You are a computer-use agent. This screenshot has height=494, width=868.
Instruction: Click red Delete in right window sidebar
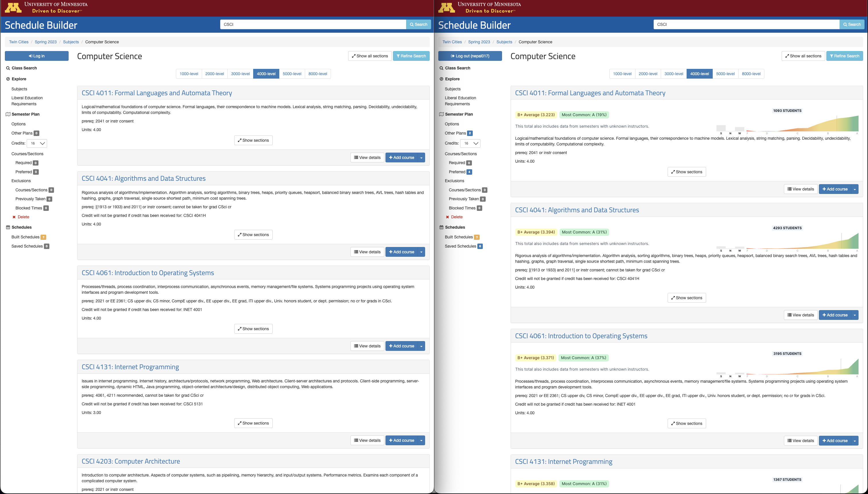click(454, 217)
